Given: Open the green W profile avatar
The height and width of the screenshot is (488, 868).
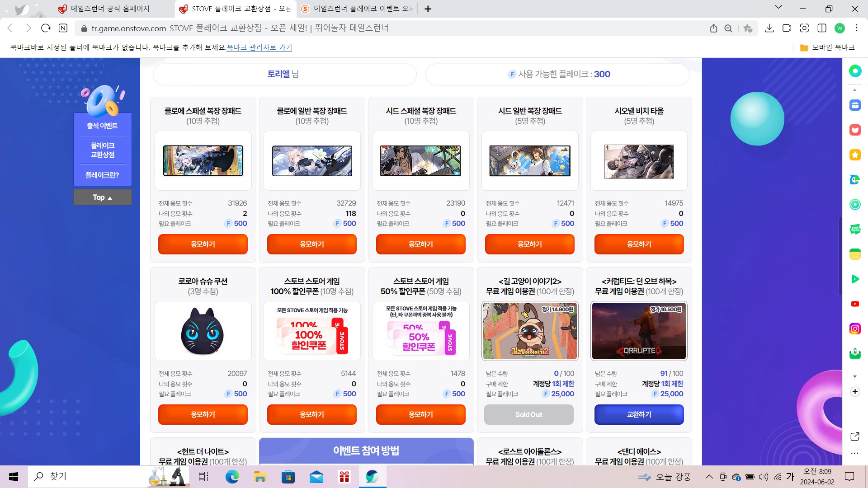Looking at the screenshot, I should (840, 28).
